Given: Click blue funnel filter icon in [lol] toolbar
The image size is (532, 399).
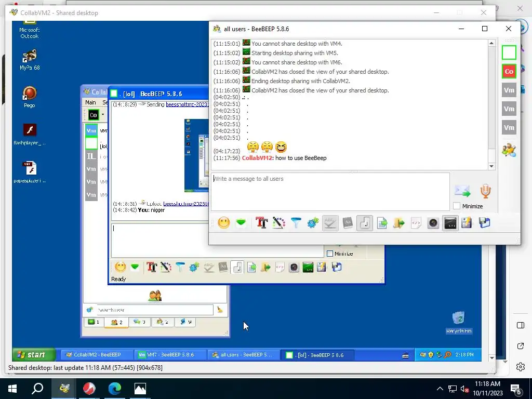Looking at the screenshot, I should pos(180,267).
